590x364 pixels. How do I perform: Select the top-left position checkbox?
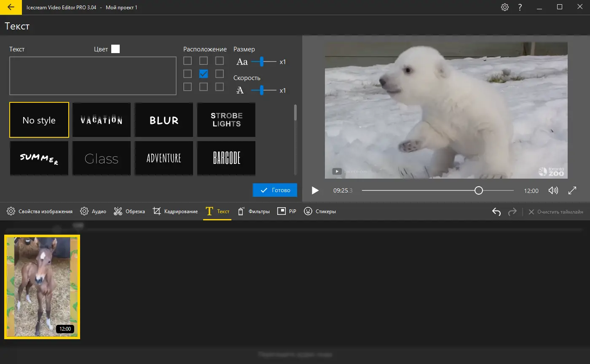(x=188, y=61)
